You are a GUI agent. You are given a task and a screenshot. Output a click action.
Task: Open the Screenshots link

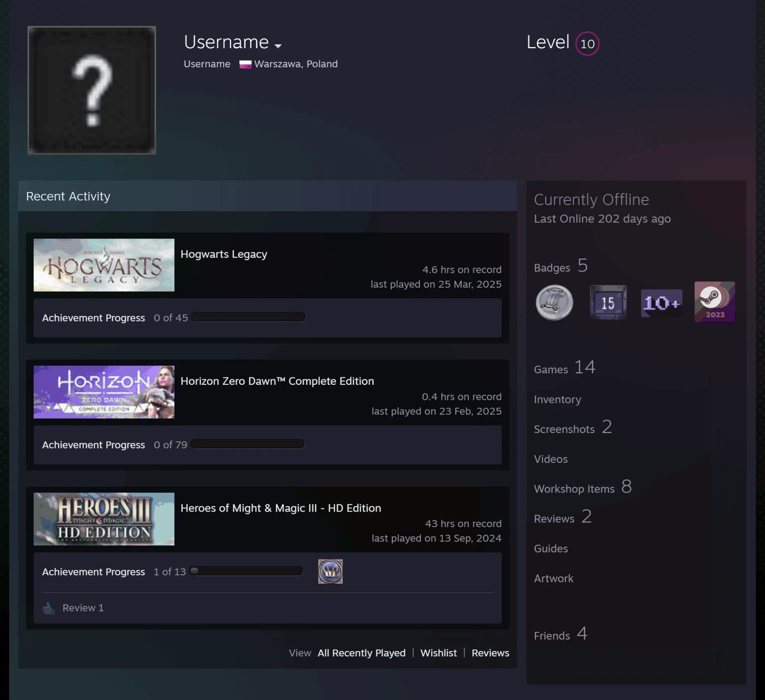(573, 427)
